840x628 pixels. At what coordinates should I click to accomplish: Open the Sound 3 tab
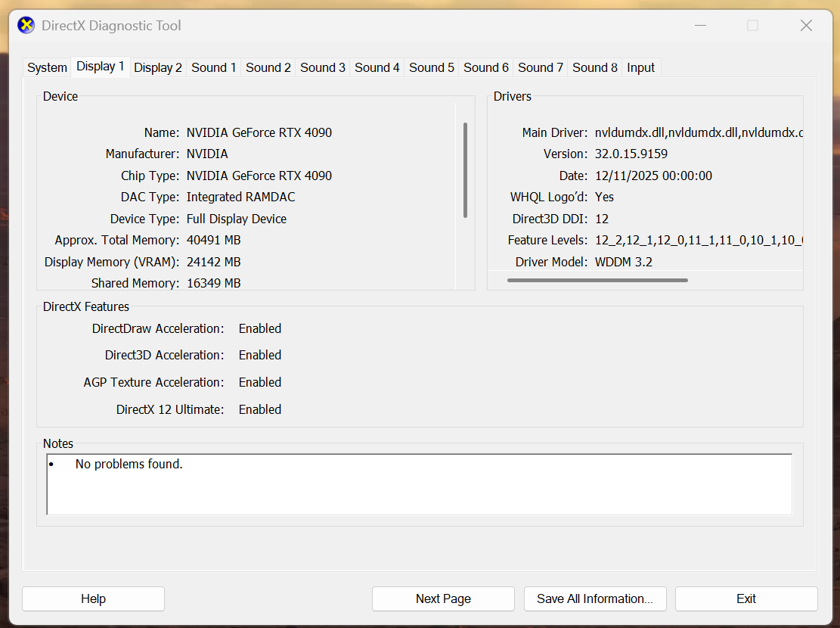coord(322,67)
